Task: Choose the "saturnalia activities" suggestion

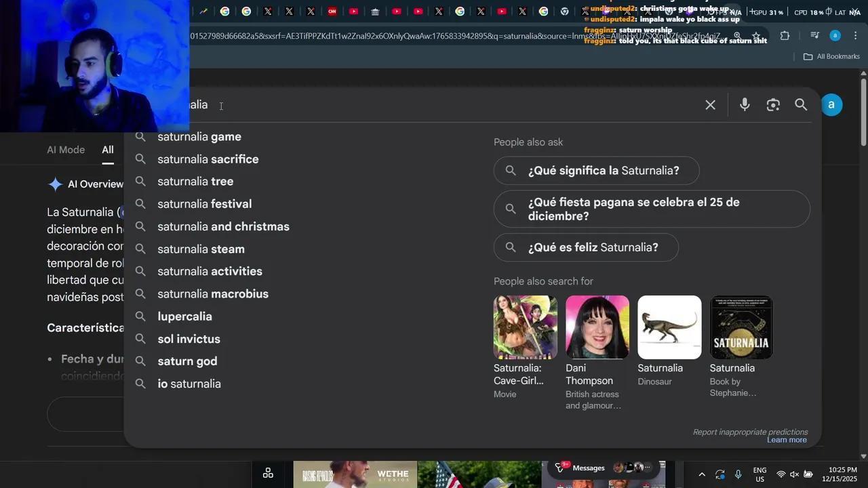Action: (210, 271)
